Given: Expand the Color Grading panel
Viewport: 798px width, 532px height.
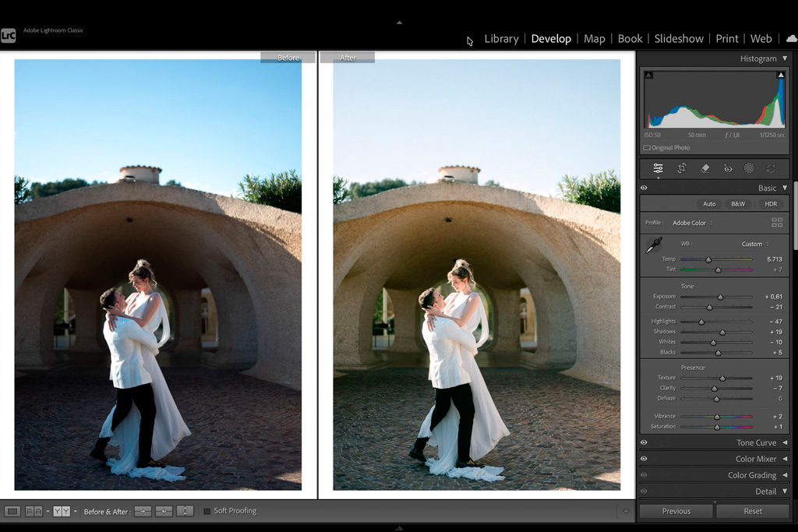Looking at the screenshot, I should (785, 475).
